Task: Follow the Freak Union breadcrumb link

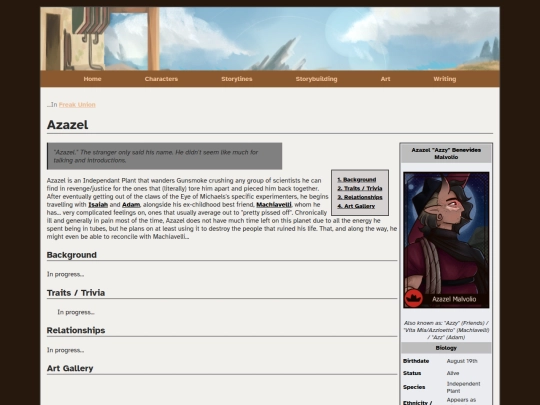Action: (77, 105)
